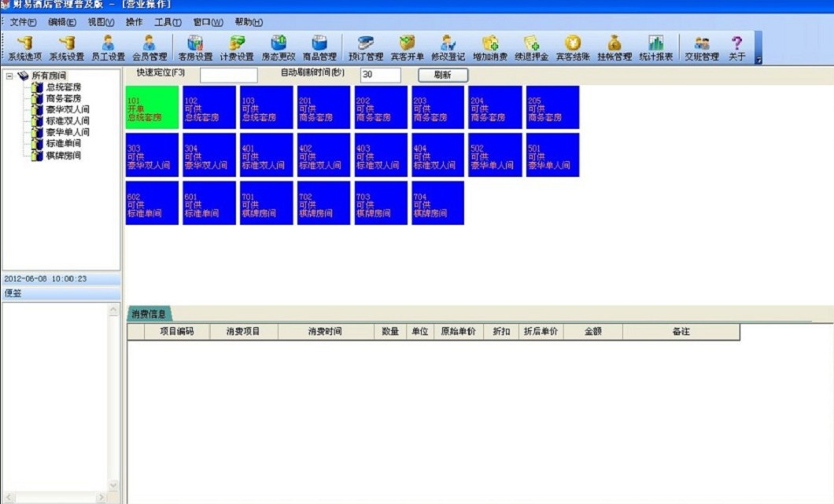Screen dimensions: 834x504
Task: Open 统计报表 statistics reports
Action: [656, 48]
